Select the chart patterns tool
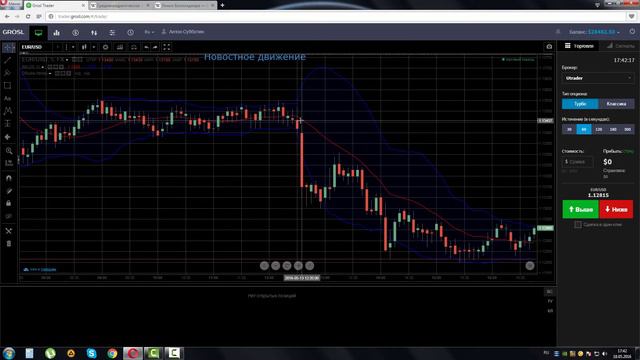 point(8,111)
